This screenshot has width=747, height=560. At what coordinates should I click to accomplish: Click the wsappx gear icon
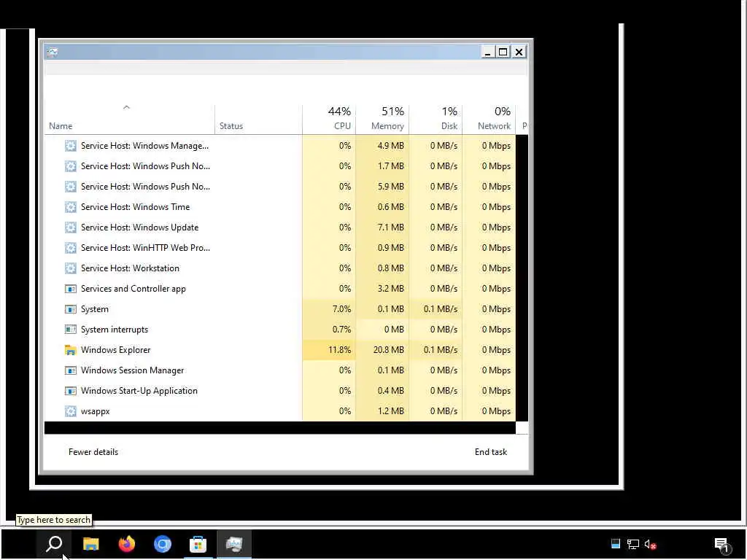(x=71, y=411)
